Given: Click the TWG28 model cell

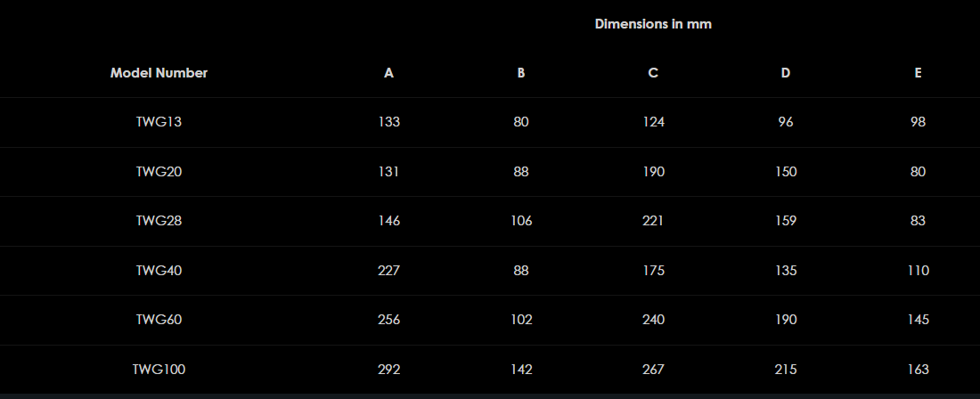Looking at the screenshot, I should [159, 221].
